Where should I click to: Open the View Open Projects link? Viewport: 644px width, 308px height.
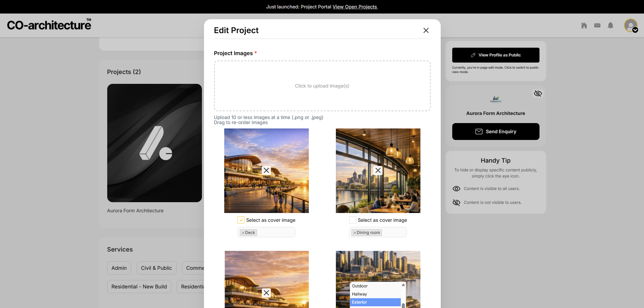click(x=355, y=7)
